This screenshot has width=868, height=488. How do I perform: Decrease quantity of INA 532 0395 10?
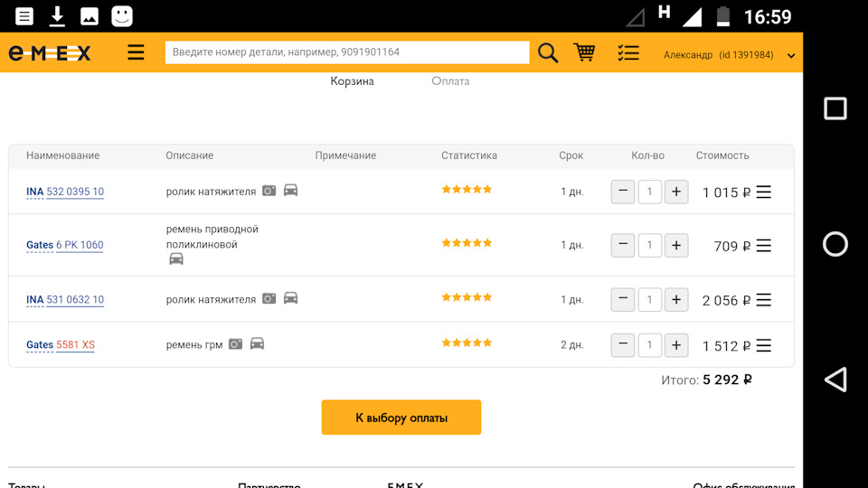[623, 192]
